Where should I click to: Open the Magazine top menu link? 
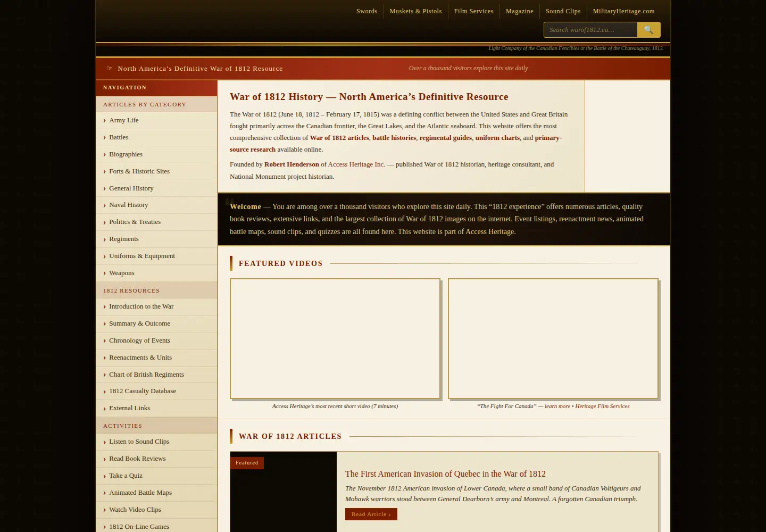519,11
